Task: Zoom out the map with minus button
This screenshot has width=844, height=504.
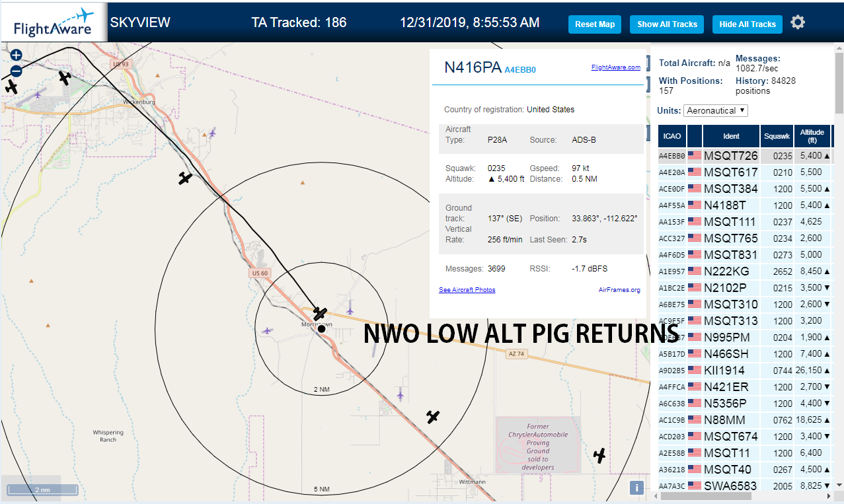Action: [x=17, y=71]
